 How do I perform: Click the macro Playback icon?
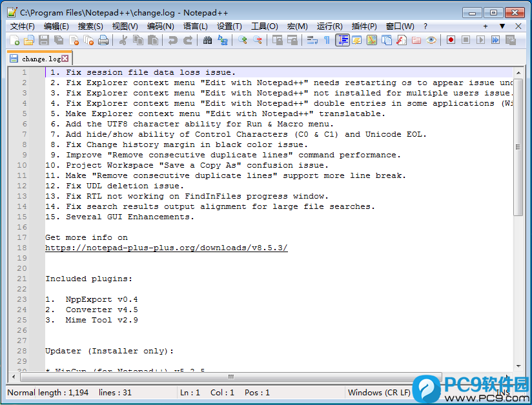click(481, 41)
